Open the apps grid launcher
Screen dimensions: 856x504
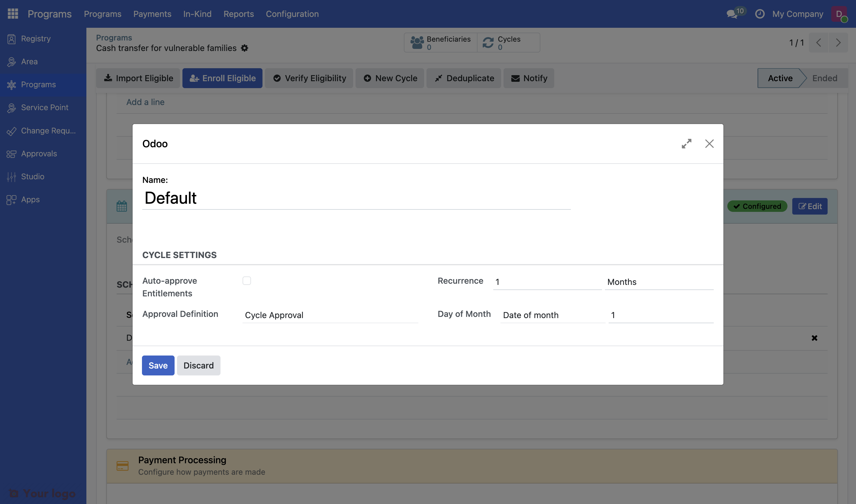pyautogui.click(x=13, y=14)
